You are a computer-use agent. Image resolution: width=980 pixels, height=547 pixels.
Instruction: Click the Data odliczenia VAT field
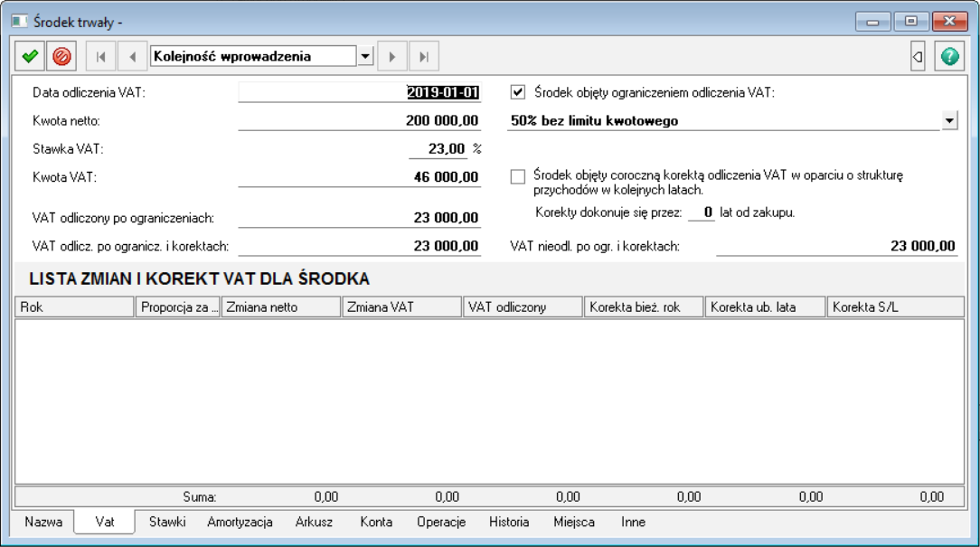[360, 92]
